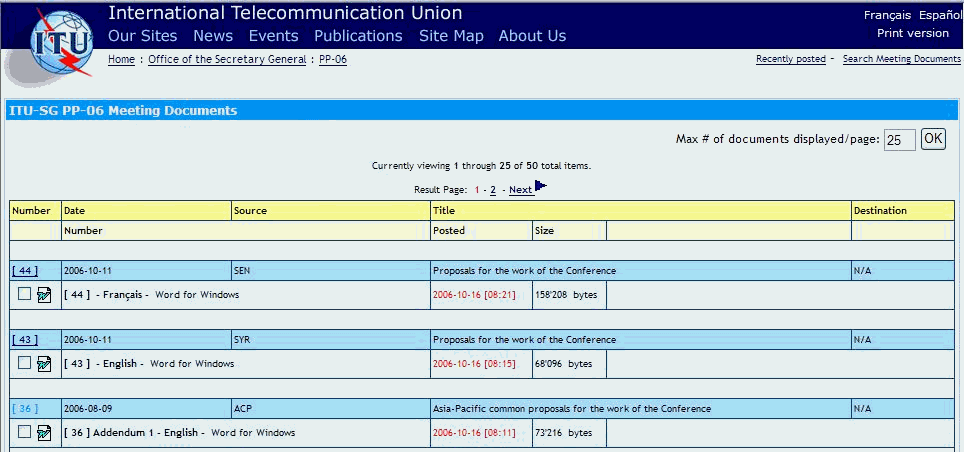Open the PP-06 breadcrumb link
Image resolution: width=964 pixels, height=452 pixels.
[333, 60]
